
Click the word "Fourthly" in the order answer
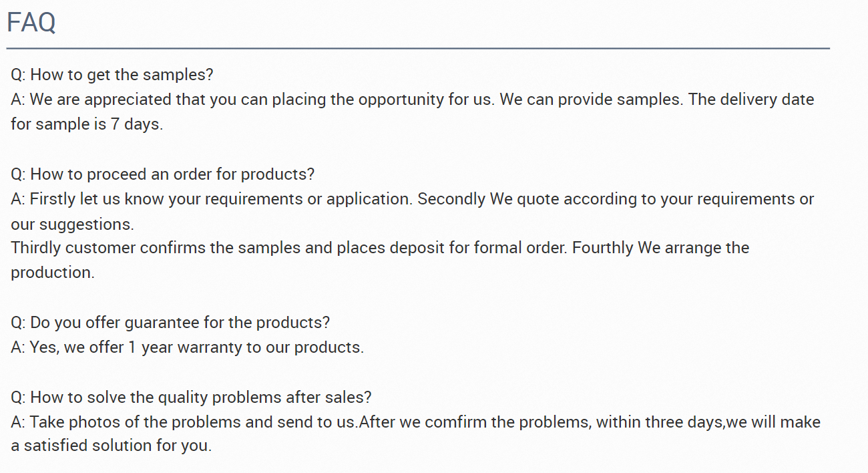point(603,248)
